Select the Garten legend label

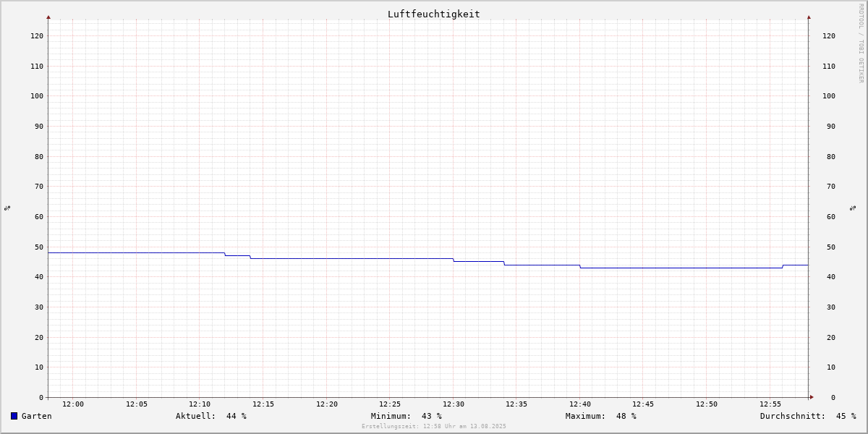pyautogui.click(x=37, y=416)
